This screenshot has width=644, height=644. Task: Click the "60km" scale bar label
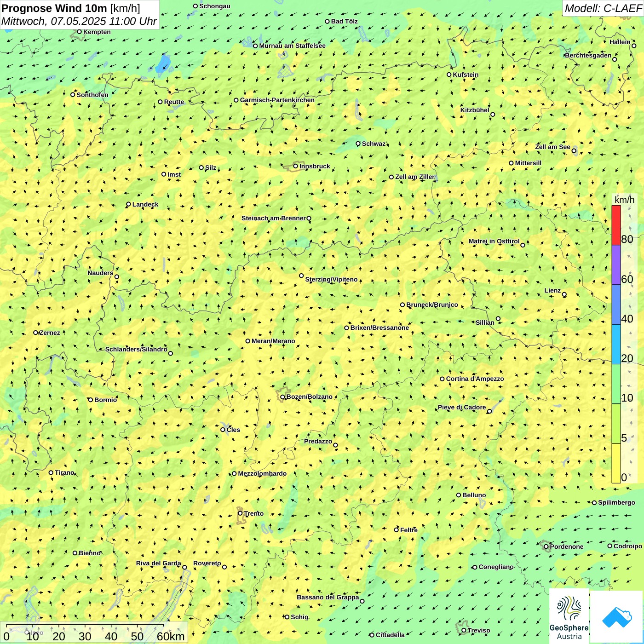(x=171, y=636)
